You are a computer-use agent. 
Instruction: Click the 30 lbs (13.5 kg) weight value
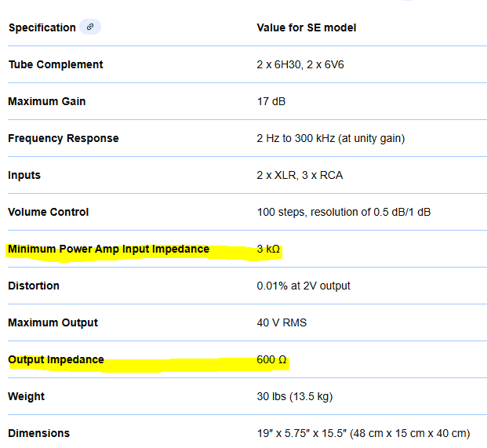(x=294, y=396)
